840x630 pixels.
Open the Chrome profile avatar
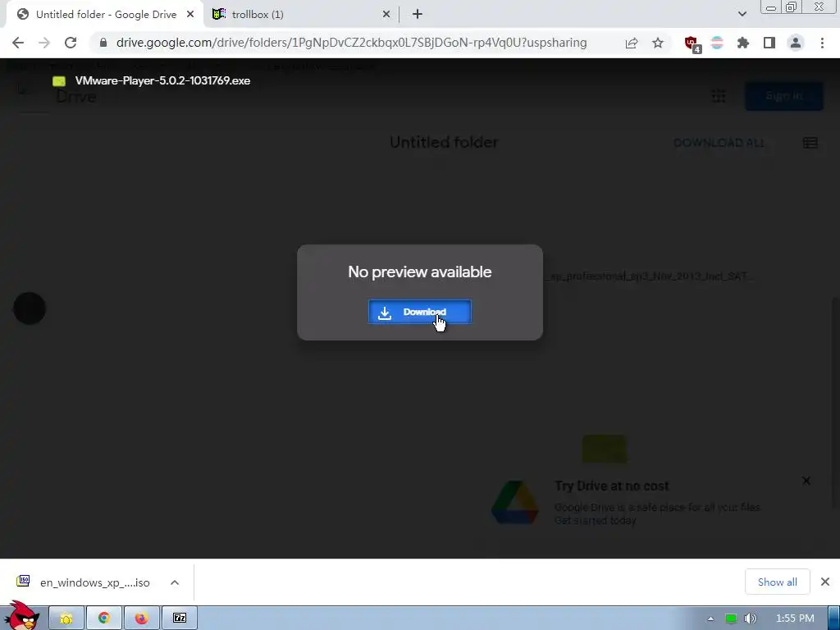(x=796, y=43)
